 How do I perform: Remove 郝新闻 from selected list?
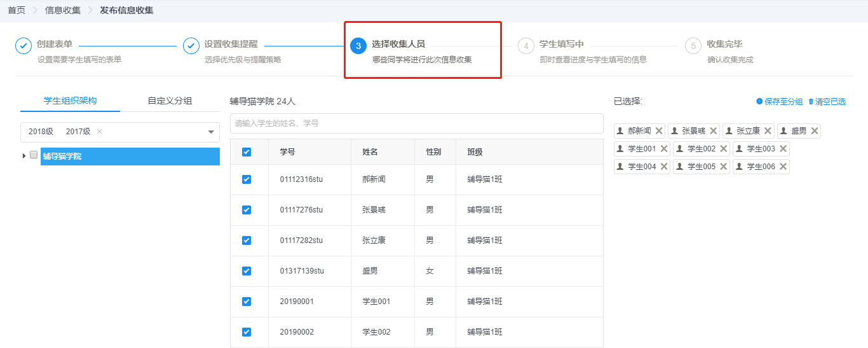[x=659, y=131]
